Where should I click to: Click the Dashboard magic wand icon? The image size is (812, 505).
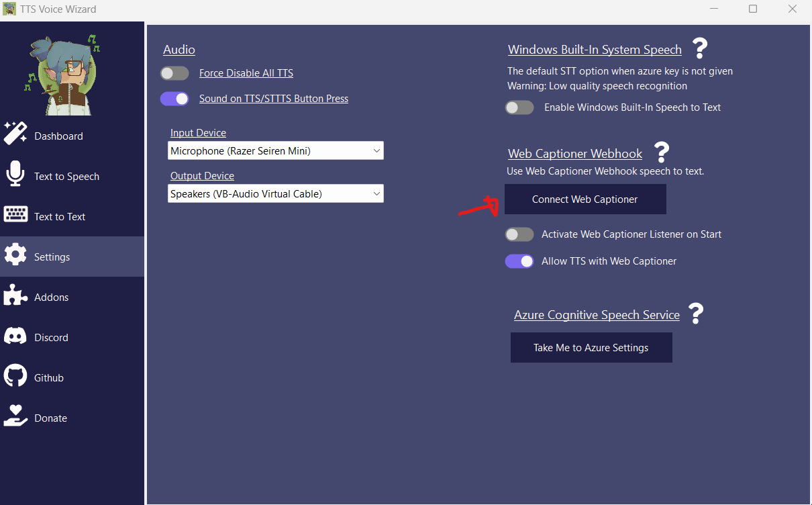click(15, 134)
